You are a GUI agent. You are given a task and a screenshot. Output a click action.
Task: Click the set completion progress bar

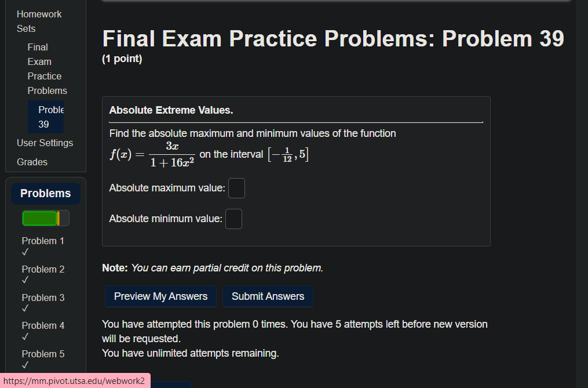tap(45, 218)
